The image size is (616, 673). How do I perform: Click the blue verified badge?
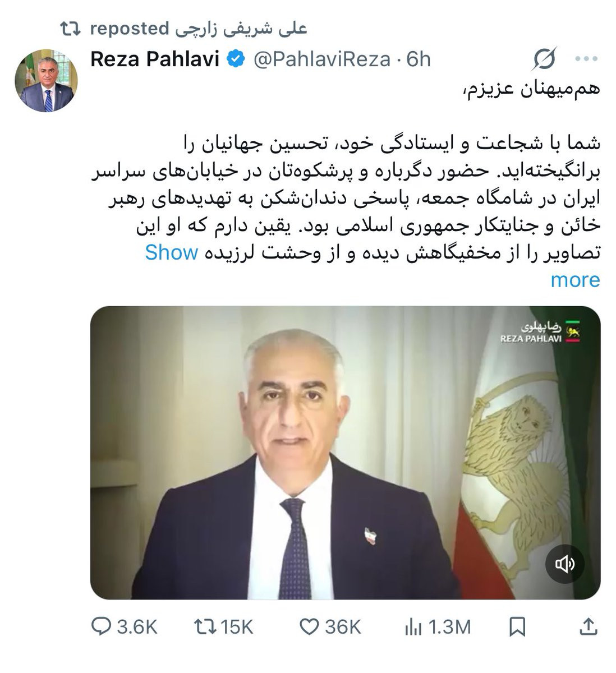click(x=236, y=58)
